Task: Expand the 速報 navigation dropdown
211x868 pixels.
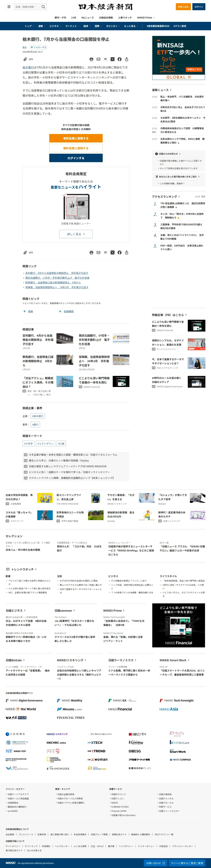Action: (41, 26)
